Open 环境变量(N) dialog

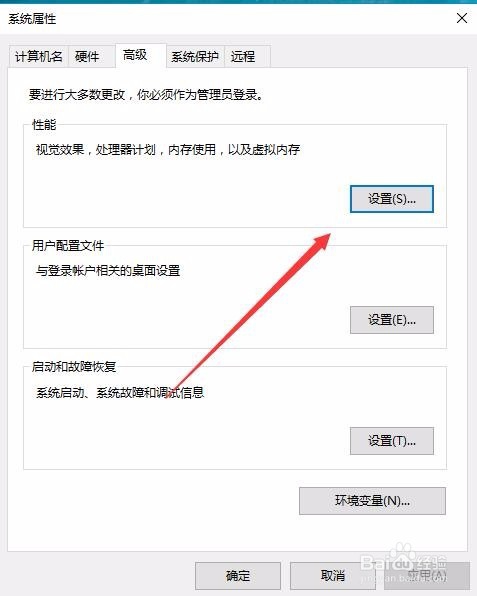(x=372, y=501)
